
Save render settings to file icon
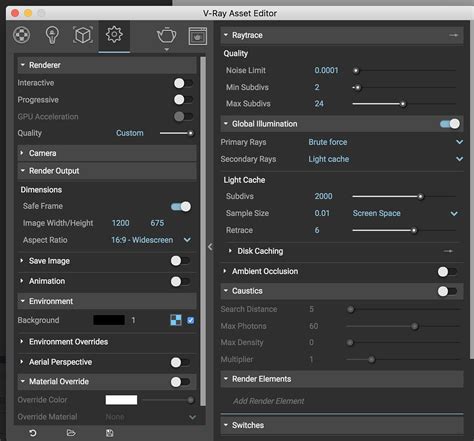109,433
